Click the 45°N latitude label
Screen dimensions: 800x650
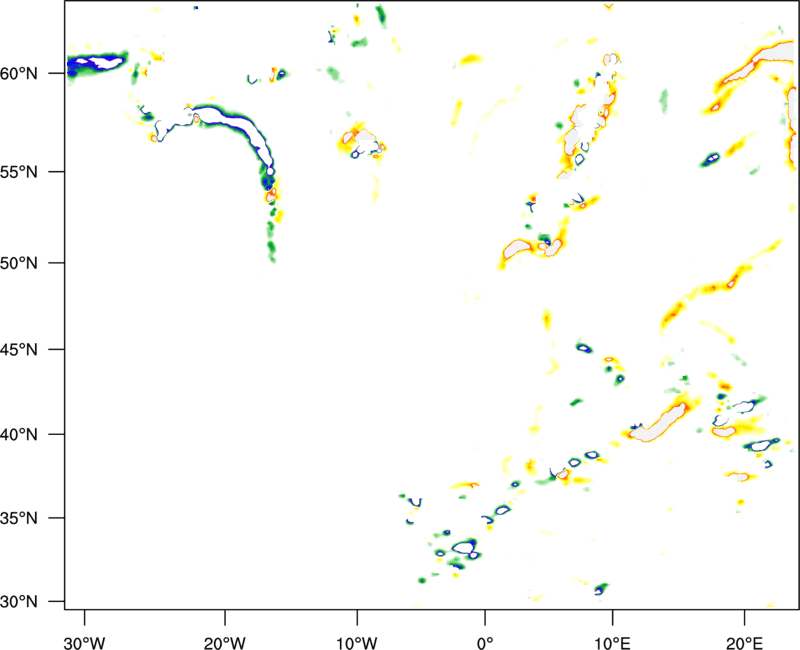point(19,349)
